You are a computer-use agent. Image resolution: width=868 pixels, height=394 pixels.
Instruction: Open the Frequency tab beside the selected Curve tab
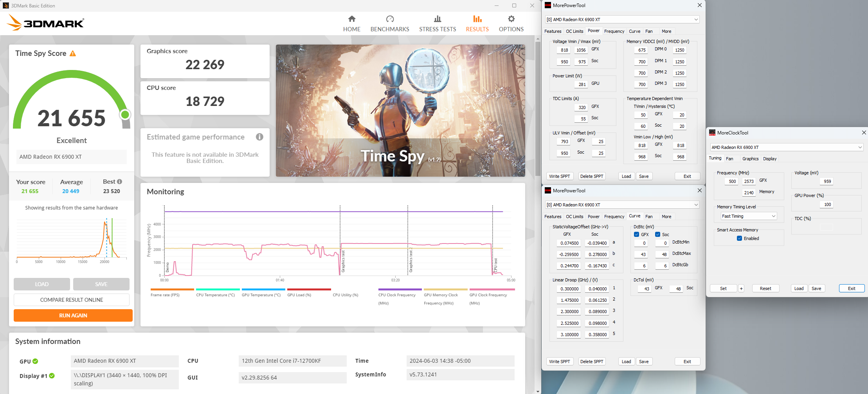tap(614, 217)
